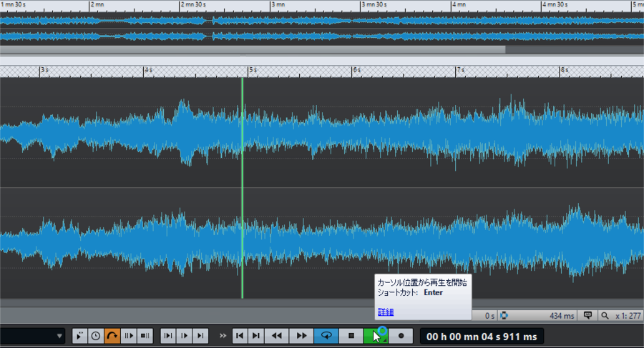Click the 3 mn mark on overview ruler
Screen dimensions: 644x348
[x=278, y=4]
